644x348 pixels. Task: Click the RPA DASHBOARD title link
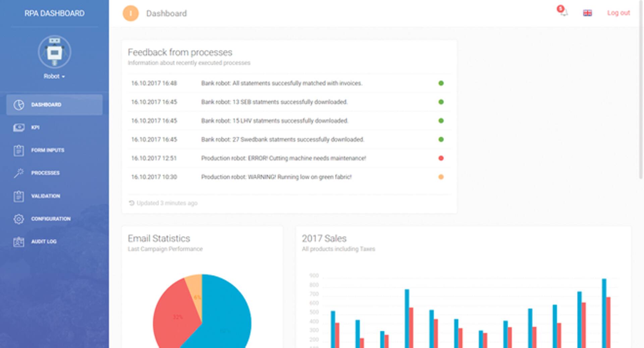(x=54, y=13)
